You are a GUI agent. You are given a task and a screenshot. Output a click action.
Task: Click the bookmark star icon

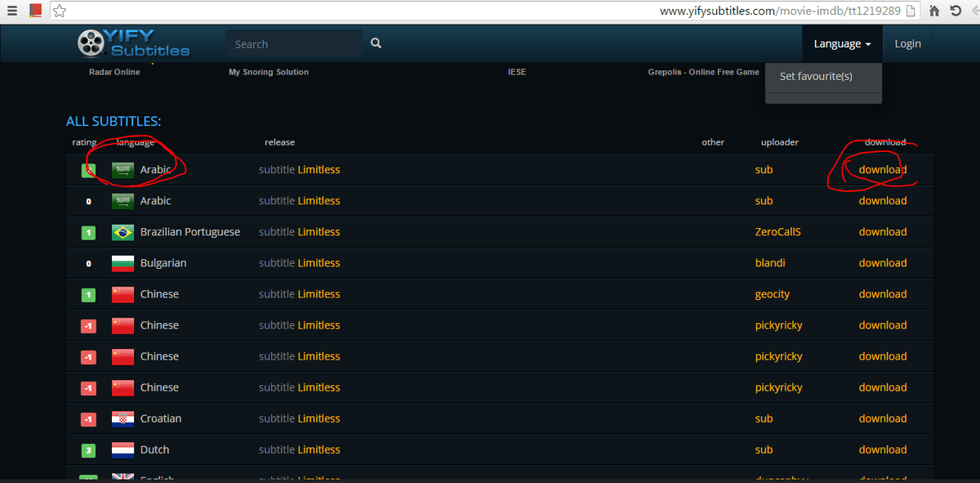60,11
